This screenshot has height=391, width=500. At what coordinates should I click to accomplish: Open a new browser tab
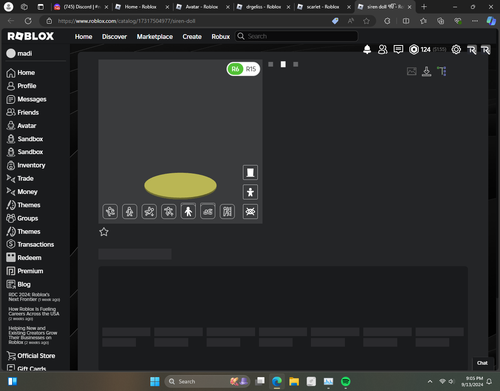tap(424, 7)
